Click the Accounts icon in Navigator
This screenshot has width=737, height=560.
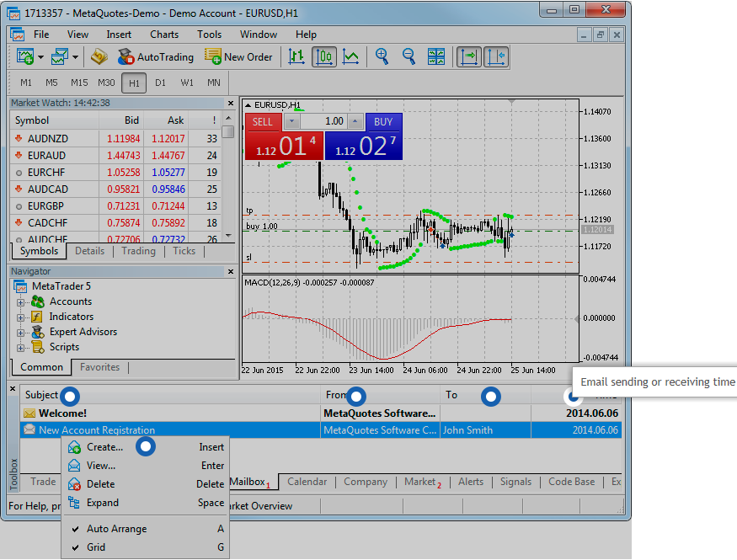(38, 301)
